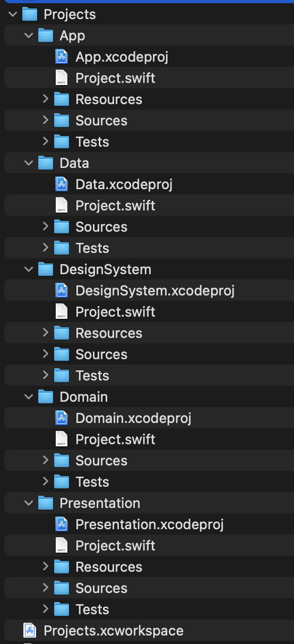
Task: Click Tests folder icon inside DesignSystem
Action: pos(62,375)
